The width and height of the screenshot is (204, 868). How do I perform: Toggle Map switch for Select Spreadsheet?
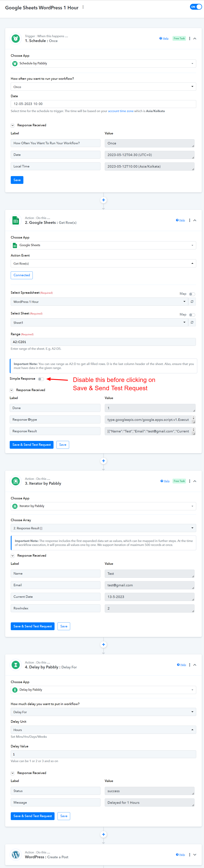(x=192, y=294)
